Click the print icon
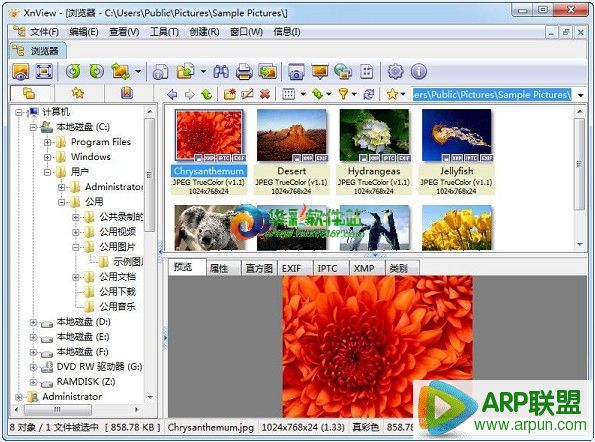The image size is (595, 442). [x=244, y=71]
